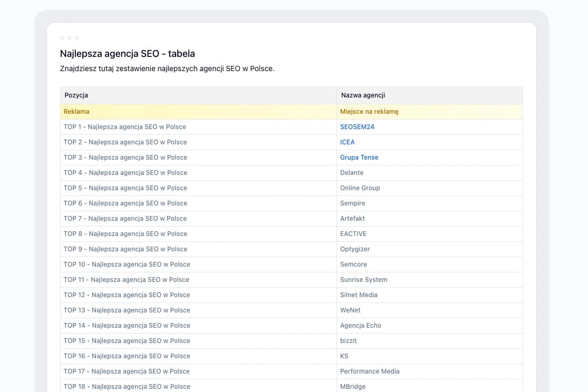Select the Sempire agency entry

click(352, 203)
